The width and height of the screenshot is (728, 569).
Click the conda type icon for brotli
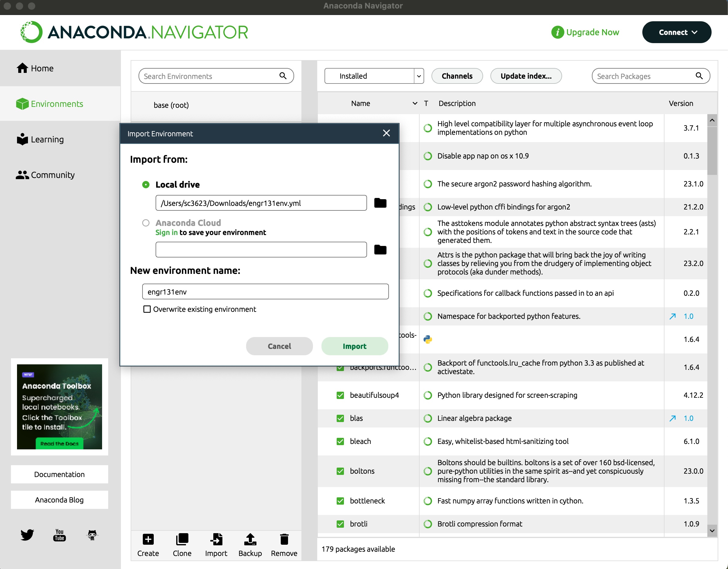click(x=428, y=524)
